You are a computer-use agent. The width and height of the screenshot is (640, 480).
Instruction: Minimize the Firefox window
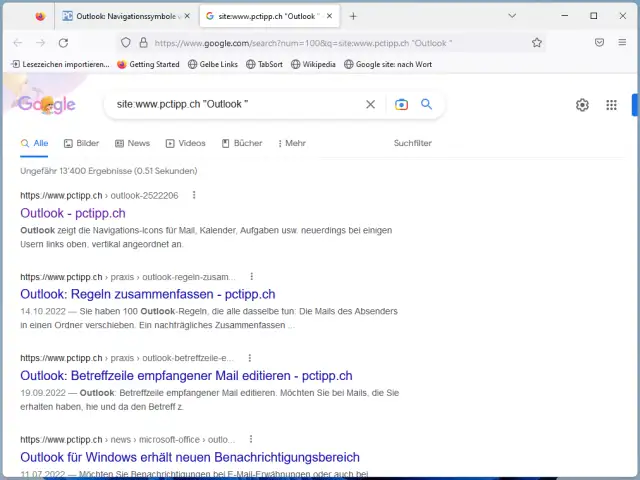564,16
